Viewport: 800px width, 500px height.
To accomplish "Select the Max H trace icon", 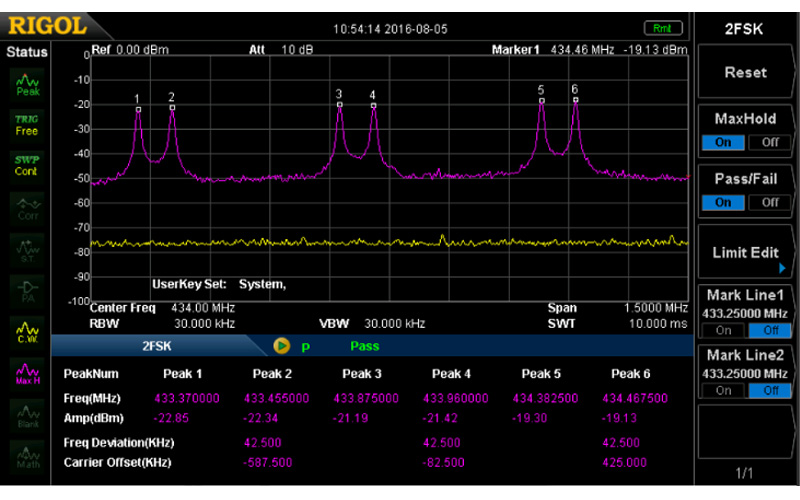I will (x=27, y=373).
